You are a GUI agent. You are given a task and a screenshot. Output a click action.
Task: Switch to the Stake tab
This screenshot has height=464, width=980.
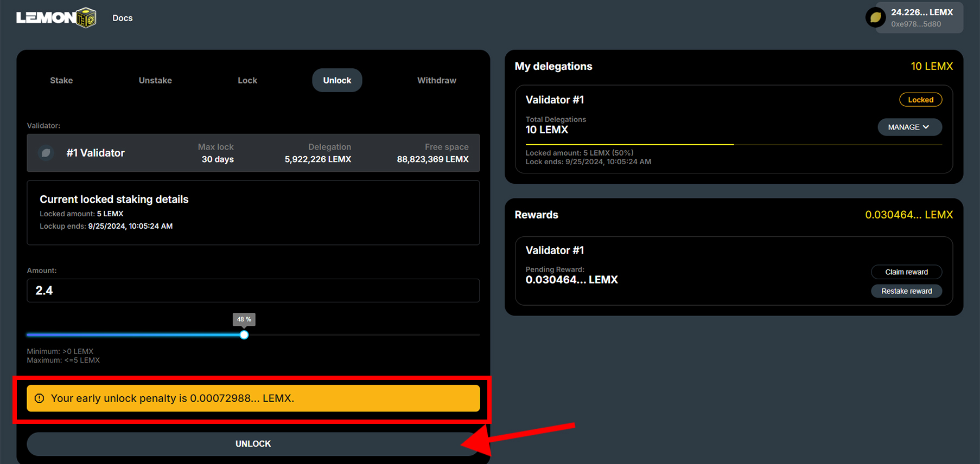61,80
